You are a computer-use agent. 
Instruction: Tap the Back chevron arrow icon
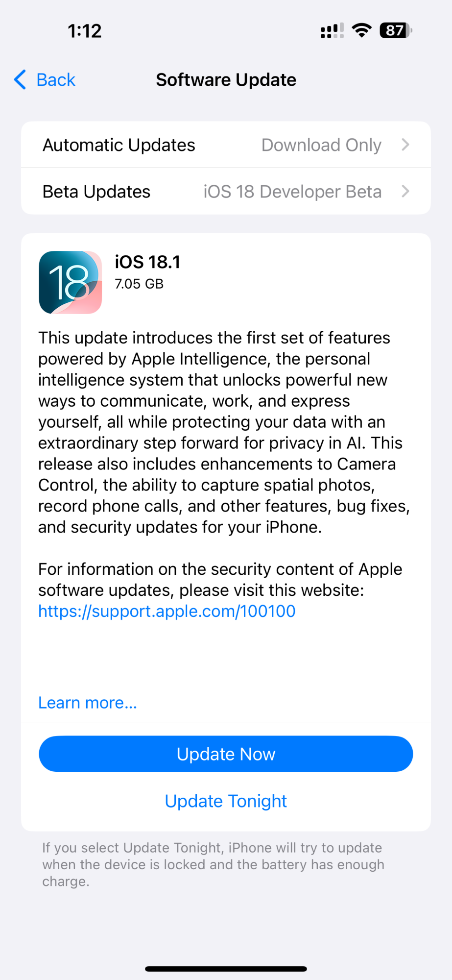coord(20,79)
